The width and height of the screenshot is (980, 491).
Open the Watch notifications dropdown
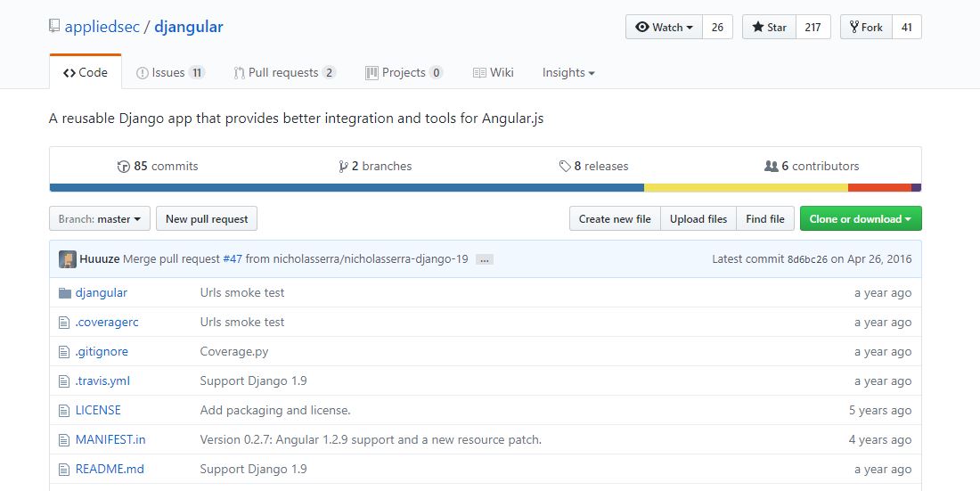click(x=665, y=27)
